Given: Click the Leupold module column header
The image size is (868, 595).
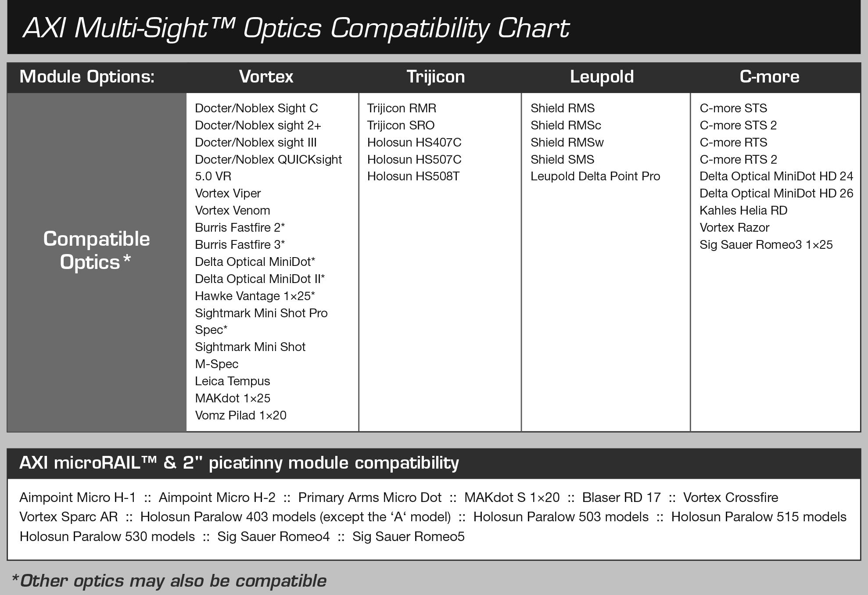Looking at the screenshot, I should (602, 77).
